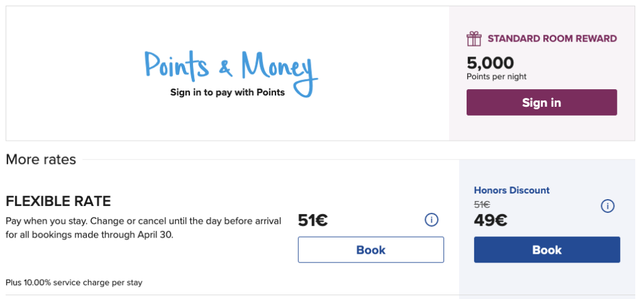Image resolution: width=644 pixels, height=299 pixels.
Task: Book the 49€ Honors Discount rate
Action: 547,250
